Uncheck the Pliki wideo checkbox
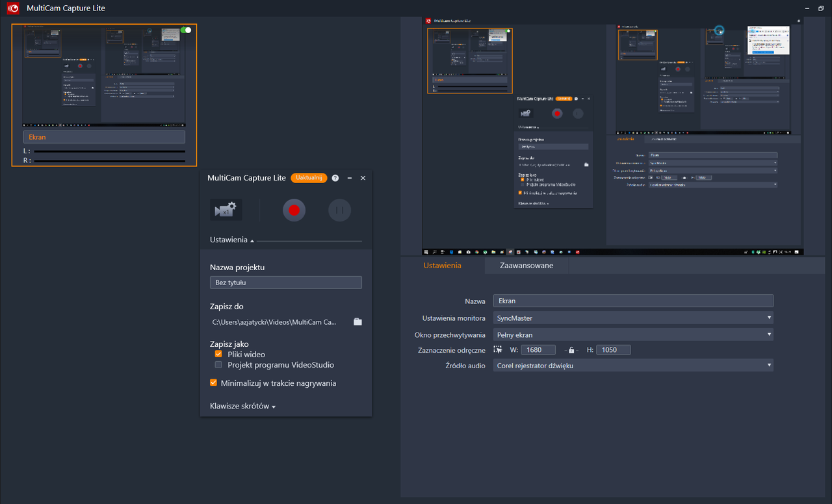832x504 pixels. point(218,355)
